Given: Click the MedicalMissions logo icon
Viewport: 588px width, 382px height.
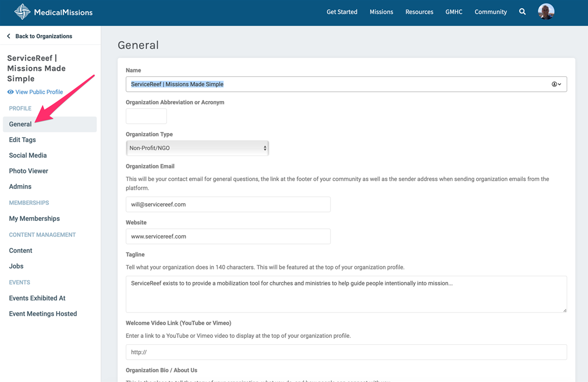Looking at the screenshot, I should tap(22, 12).
